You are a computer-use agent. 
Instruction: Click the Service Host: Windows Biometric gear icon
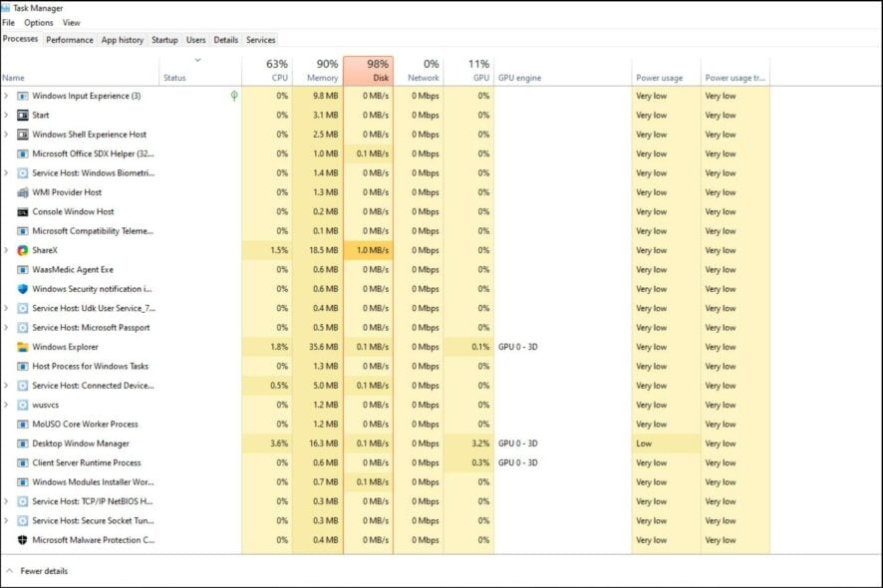23,173
